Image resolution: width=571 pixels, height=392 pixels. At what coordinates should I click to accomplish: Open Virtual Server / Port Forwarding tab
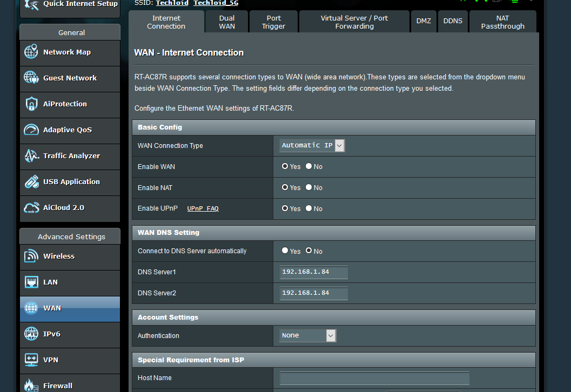pyautogui.click(x=354, y=22)
